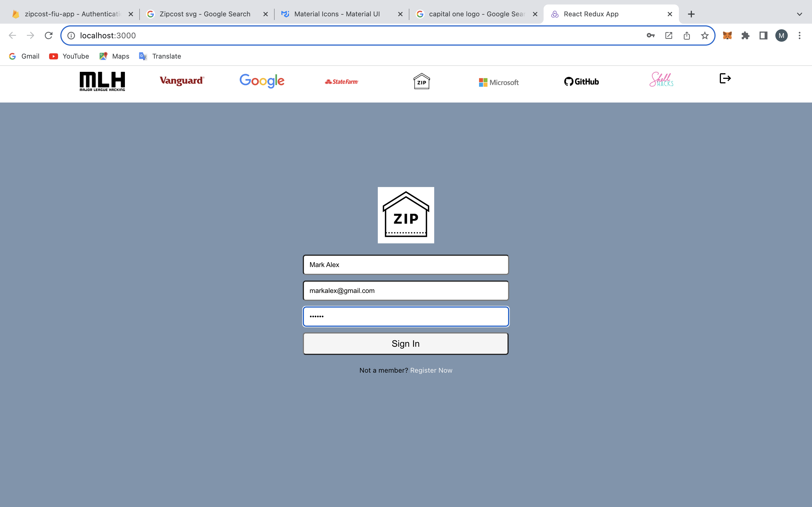The image size is (812, 507).
Task: Click the Google logo in header
Action: click(x=262, y=81)
